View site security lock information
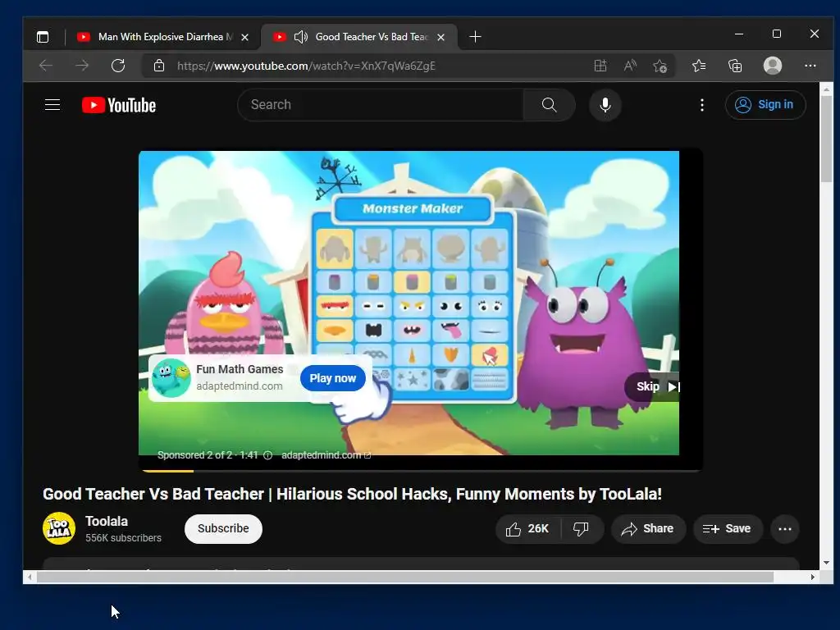Image resolution: width=840 pixels, height=630 pixels. [x=158, y=66]
